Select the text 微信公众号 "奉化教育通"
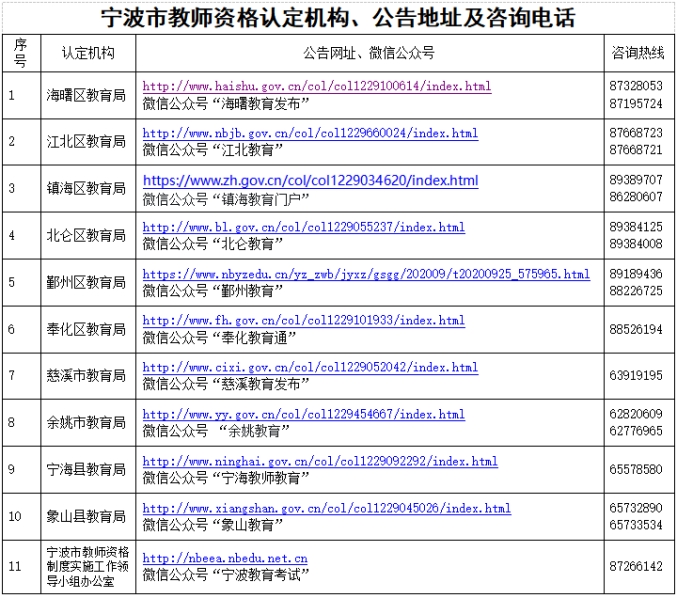Image resolution: width=677 pixels, height=598 pixels. pos(219,338)
